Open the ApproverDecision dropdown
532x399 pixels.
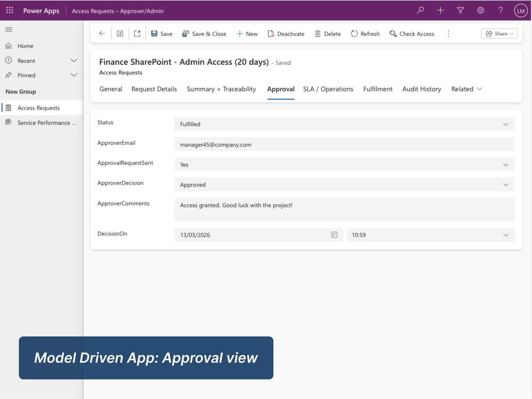pyautogui.click(x=505, y=184)
